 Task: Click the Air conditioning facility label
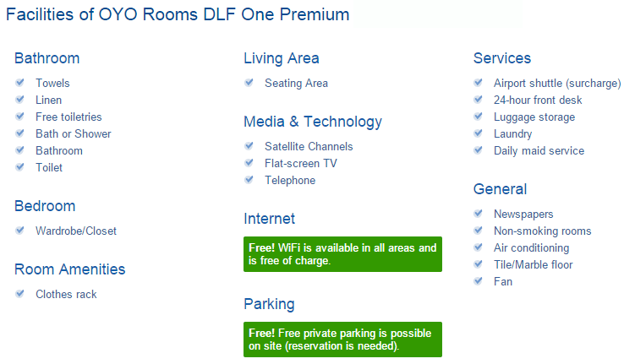pyautogui.click(x=531, y=248)
